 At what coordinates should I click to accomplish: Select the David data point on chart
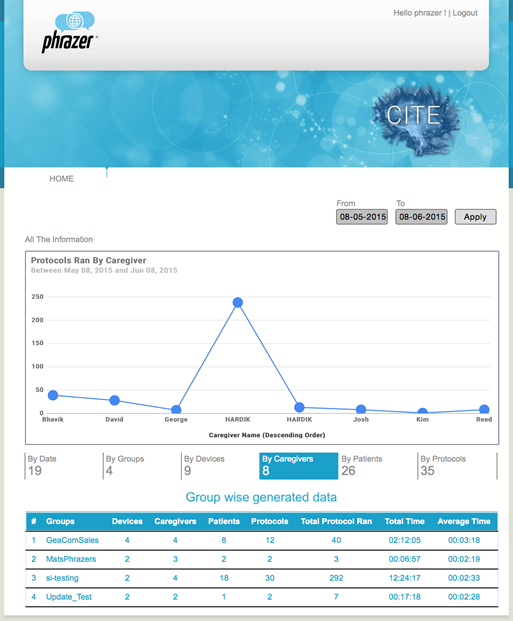click(114, 400)
